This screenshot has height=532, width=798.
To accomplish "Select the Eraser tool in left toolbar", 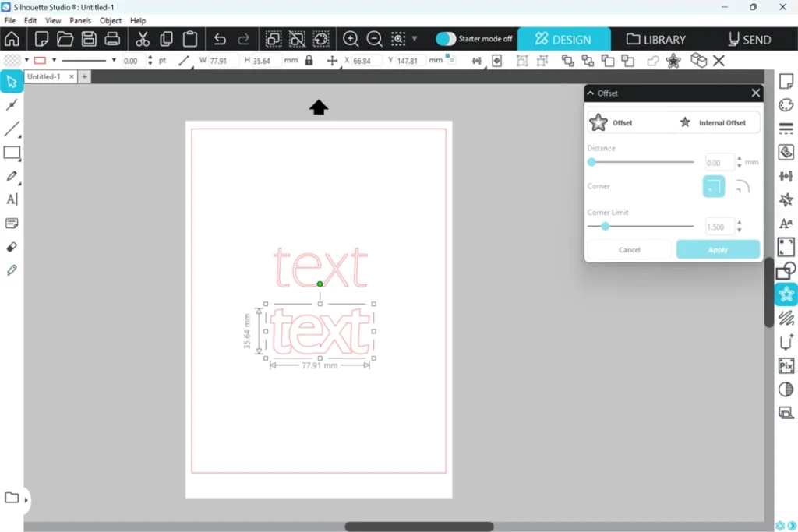I will 12,247.
